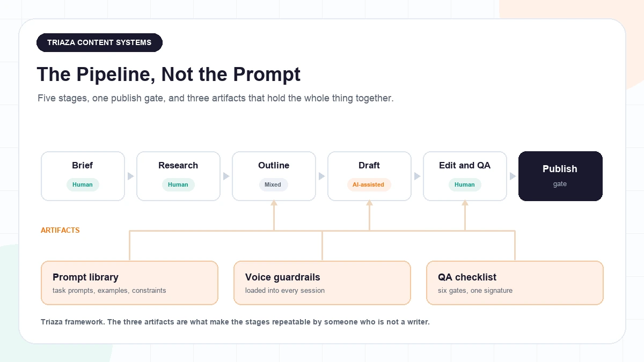Screen dimensions: 644x362
Task: Click the dark Publish gate box
Action: 560,176
